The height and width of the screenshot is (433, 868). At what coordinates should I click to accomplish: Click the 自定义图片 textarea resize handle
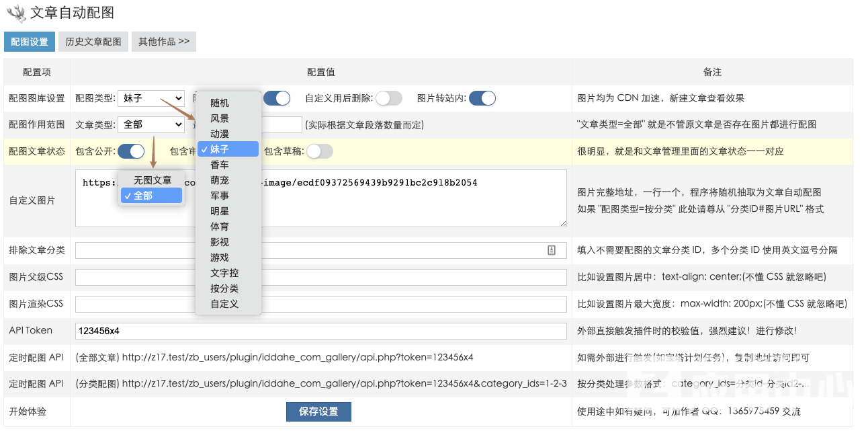563,223
